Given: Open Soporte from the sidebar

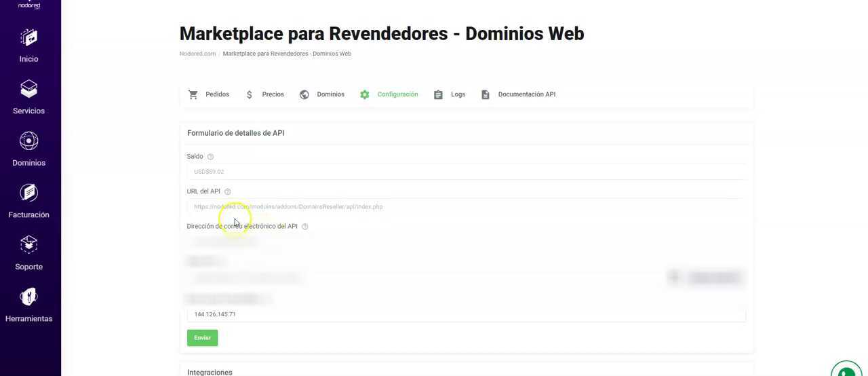Looking at the screenshot, I should [x=28, y=245].
